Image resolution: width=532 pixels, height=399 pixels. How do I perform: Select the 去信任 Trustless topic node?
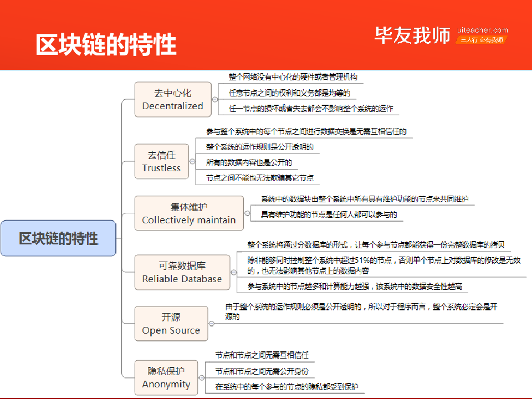161,161
